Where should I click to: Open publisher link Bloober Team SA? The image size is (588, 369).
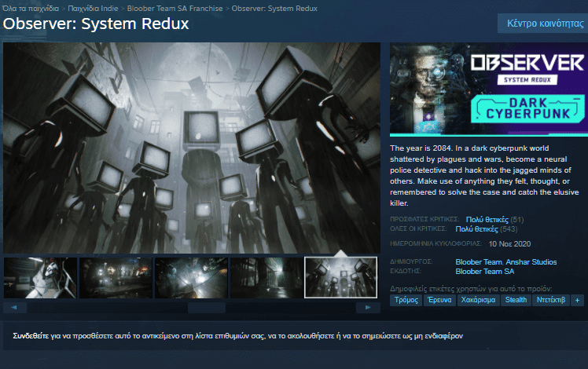(484, 271)
